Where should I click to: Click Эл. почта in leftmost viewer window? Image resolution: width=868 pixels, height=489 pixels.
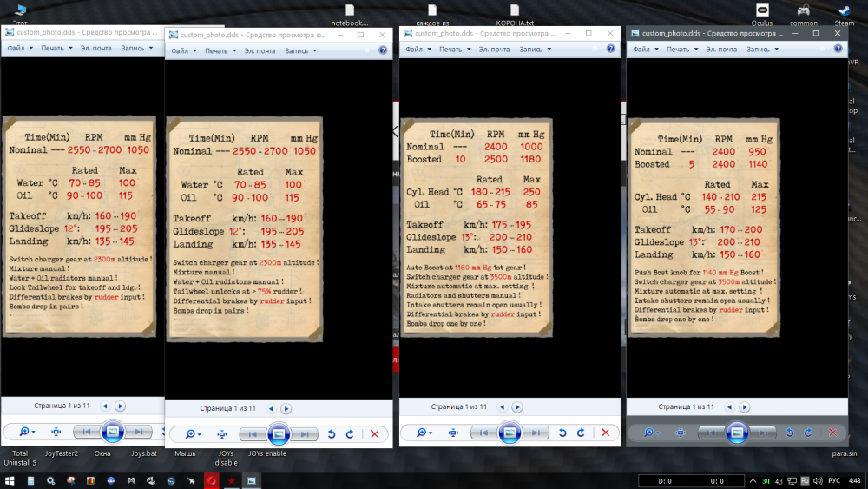tap(95, 48)
